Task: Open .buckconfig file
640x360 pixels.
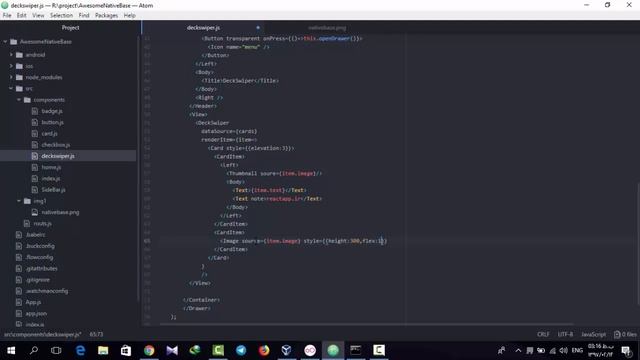Action: pyautogui.click(x=40, y=246)
